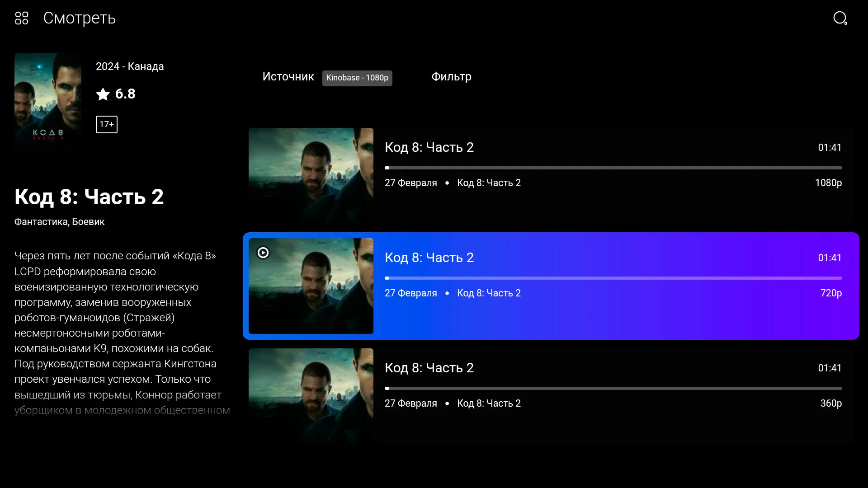
Task: Click the 6.8 rating value
Action: 125,94
